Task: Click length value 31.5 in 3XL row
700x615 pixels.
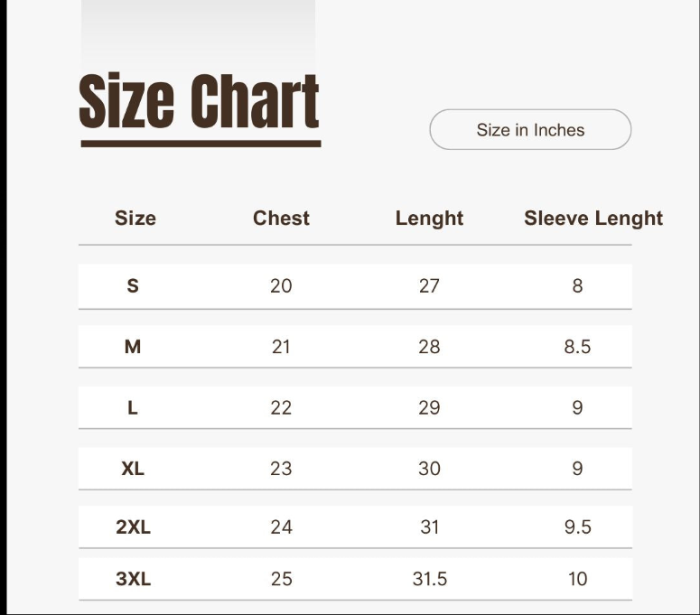Action: 429,579
